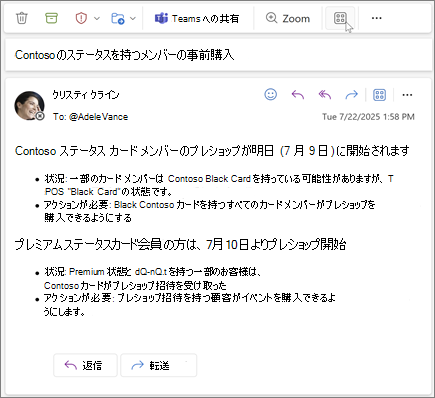The height and width of the screenshot is (398, 435).
Task: Expand the Report dropdown arrow
Action: point(97,19)
